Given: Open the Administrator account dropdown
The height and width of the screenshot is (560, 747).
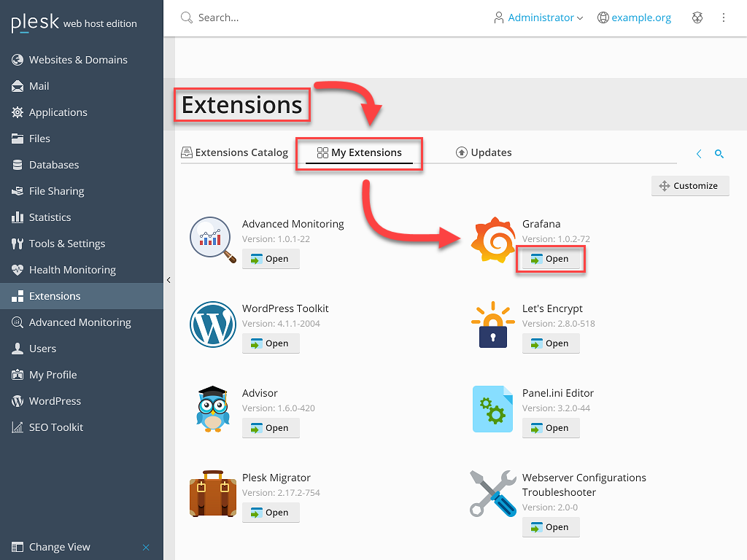Looking at the screenshot, I should tap(538, 17).
